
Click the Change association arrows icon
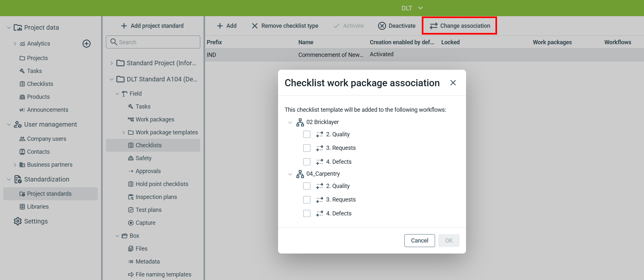click(x=433, y=26)
